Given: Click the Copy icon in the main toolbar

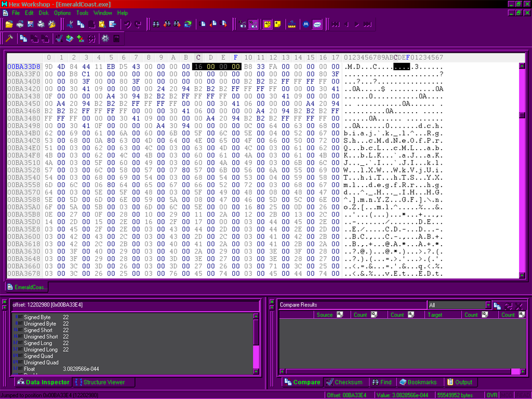Looking at the screenshot, I should tap(81, 24).
